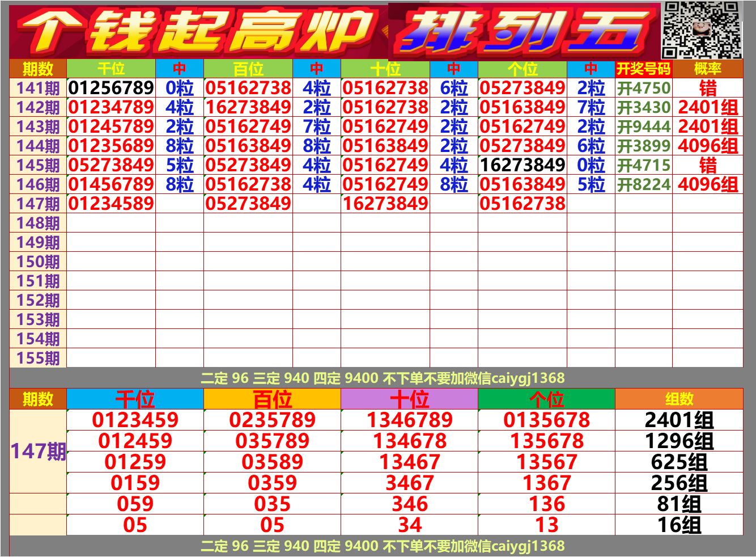Select the black 16273849 cell in 145期
Screen dimensions: 756x557
pos(523,165)
